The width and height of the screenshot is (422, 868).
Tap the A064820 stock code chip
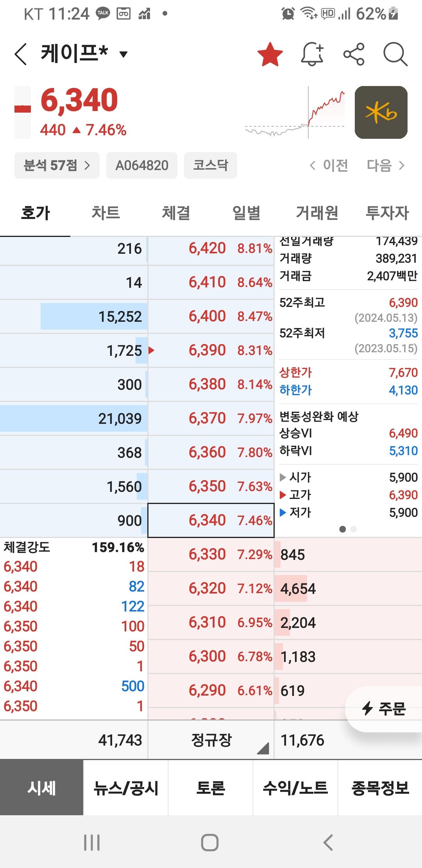coord(141,165)
